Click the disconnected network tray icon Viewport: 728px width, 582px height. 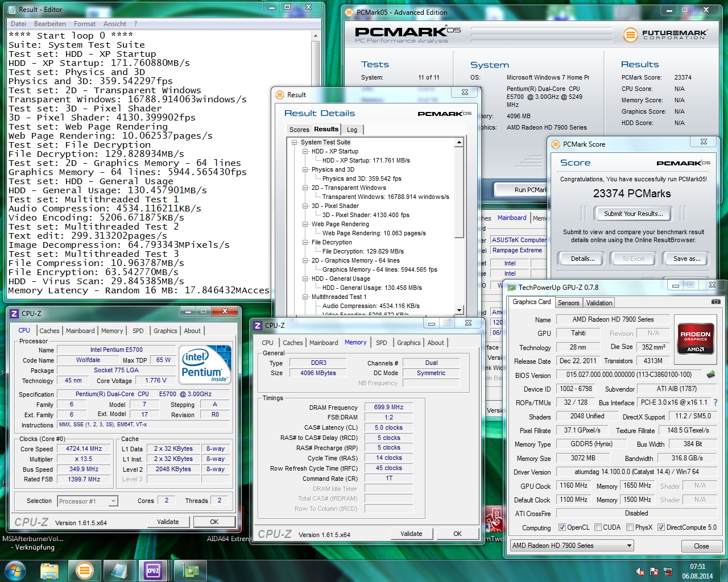(x=668, y=571)
